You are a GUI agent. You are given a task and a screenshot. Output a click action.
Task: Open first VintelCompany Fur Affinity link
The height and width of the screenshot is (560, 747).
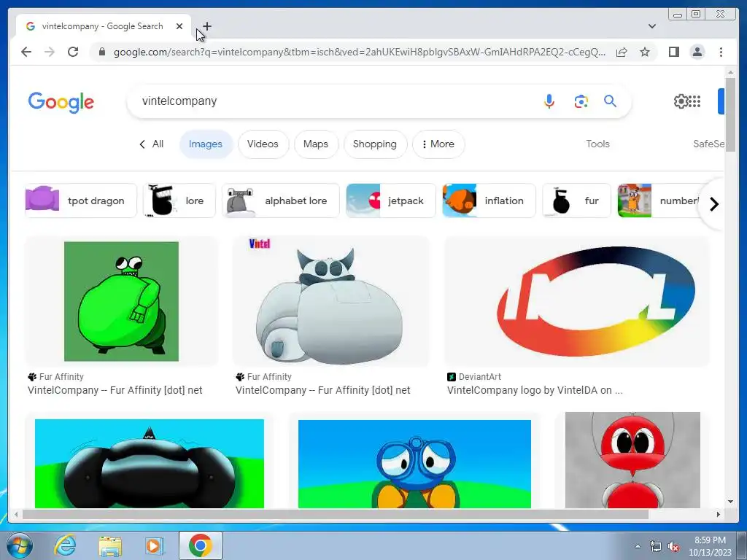[115, 391]
